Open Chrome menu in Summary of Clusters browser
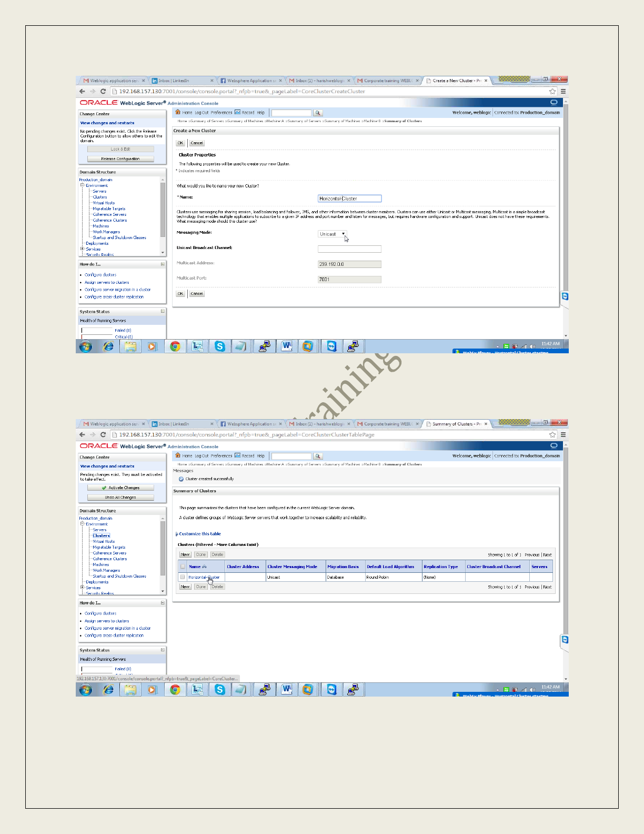 (x=563, y=434)
